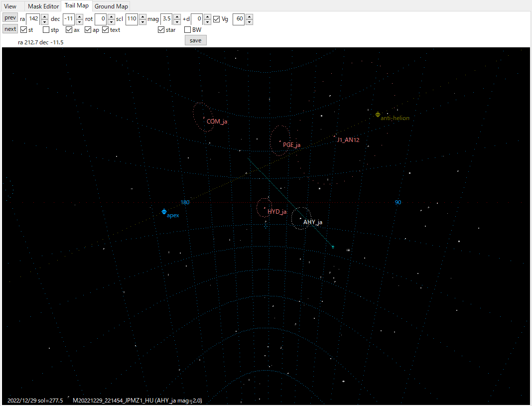
Task: Click the blue apex marker icon
Action: [164, 212]
